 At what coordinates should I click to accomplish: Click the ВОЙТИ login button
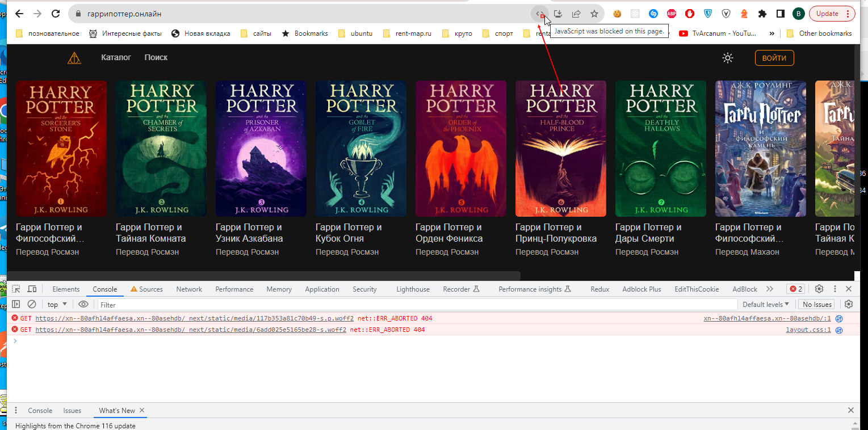774,57
